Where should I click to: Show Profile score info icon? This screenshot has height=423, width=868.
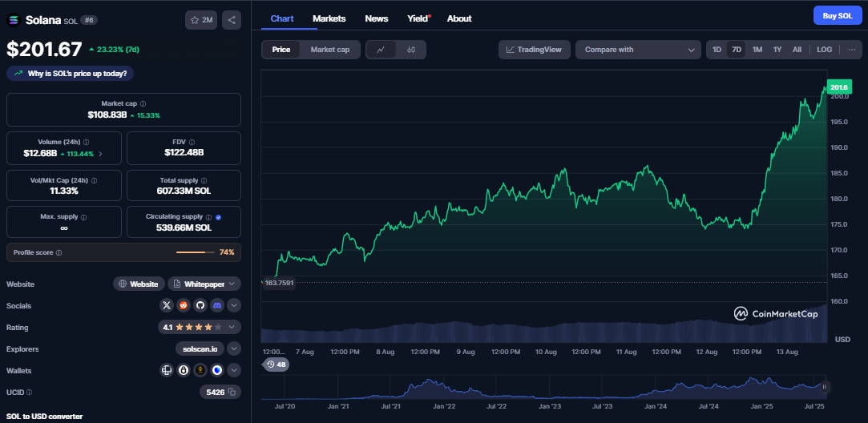[59, 252]
